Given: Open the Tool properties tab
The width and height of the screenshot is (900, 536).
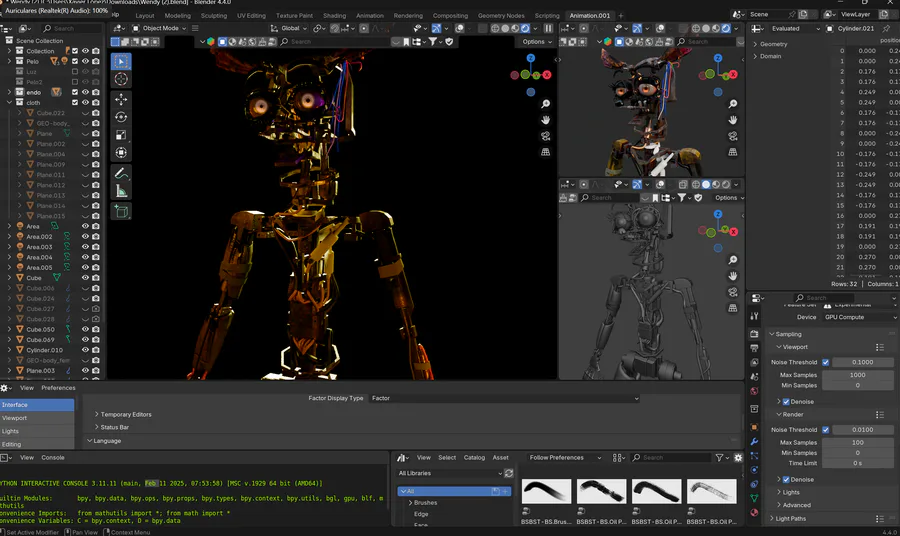Looking at the screenshot, I should 754,316.
